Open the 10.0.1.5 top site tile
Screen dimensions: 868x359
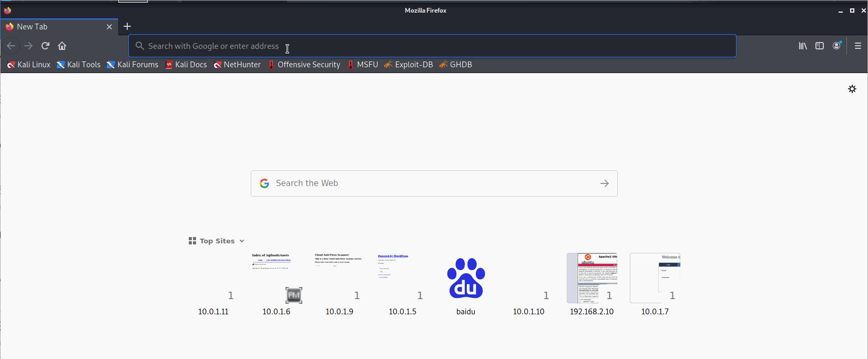(x=403, y=284)
